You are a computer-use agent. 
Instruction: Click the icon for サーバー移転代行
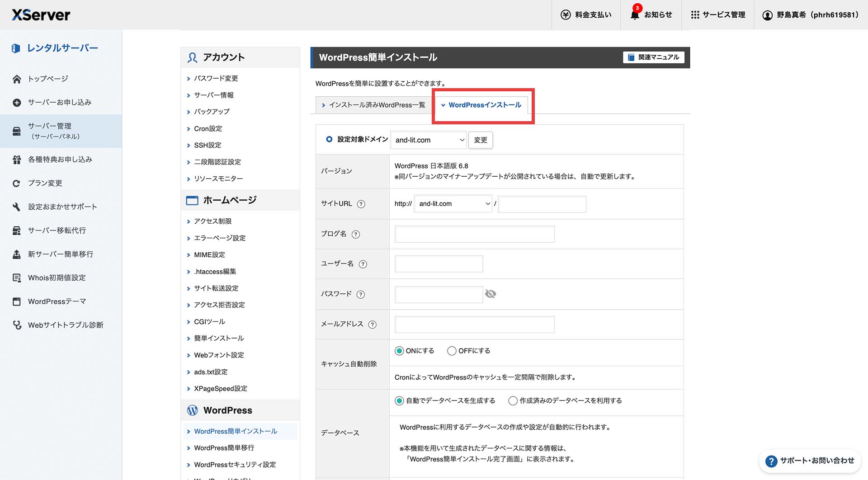coord(17,231)
